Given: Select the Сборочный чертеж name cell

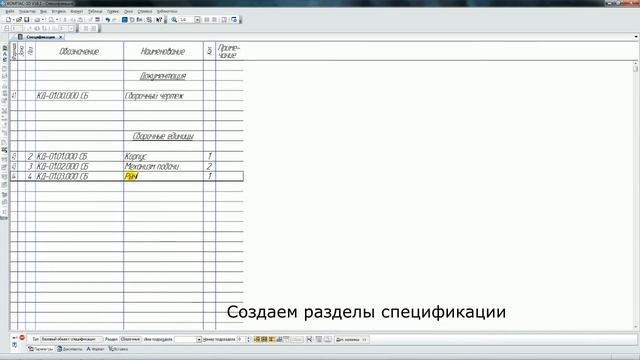Looking at the screenshot, I should coord(163,96).
